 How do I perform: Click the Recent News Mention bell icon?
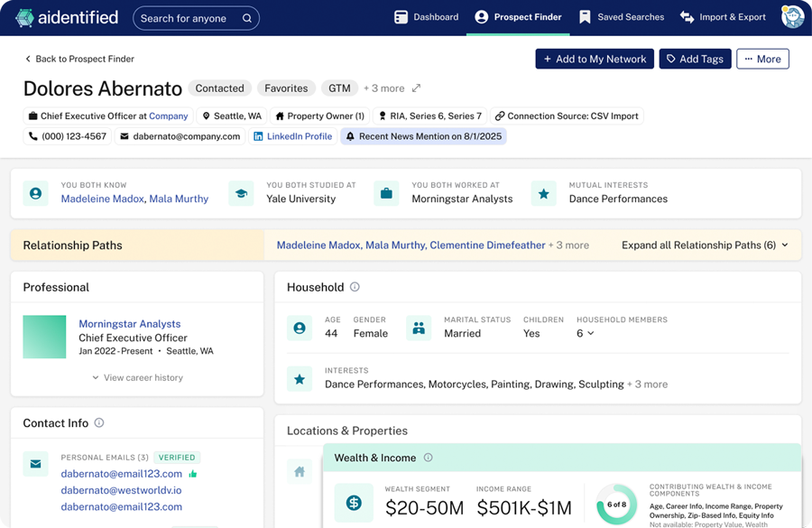350,136
